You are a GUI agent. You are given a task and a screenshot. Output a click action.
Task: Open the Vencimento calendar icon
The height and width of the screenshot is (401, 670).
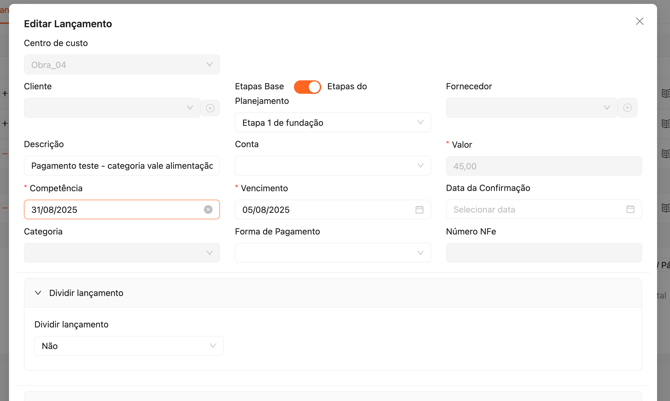(x=419, y=210)
